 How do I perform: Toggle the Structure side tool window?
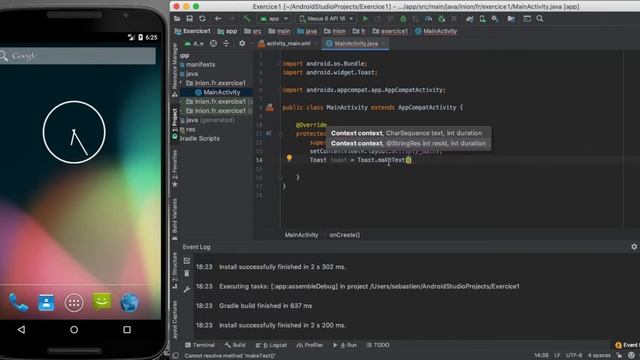click(x=175, y=270)
